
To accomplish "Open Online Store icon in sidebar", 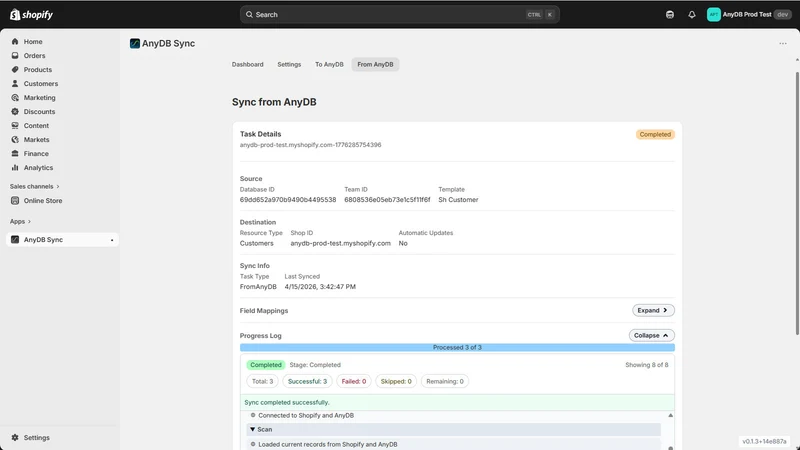I will (15, 201).
